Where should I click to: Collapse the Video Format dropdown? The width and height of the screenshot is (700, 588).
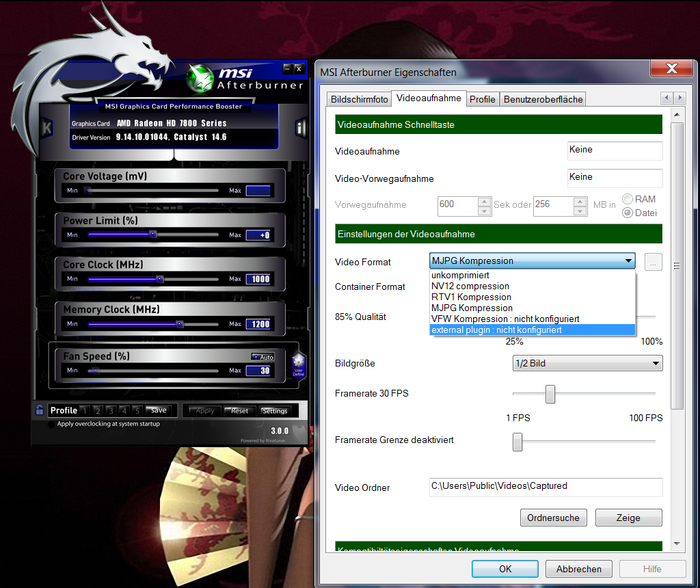[x=628, y=260]
